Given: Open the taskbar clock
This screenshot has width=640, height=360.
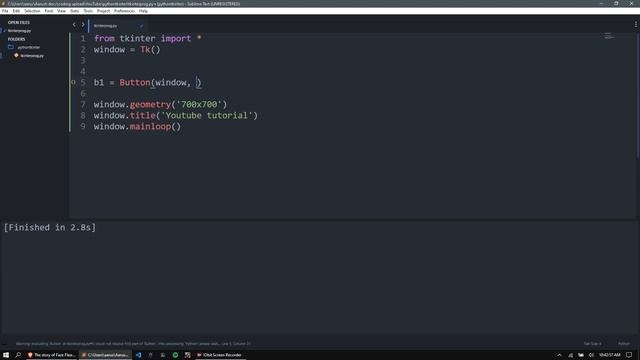Looking at the screenshot, I should (x=610, y=355).
